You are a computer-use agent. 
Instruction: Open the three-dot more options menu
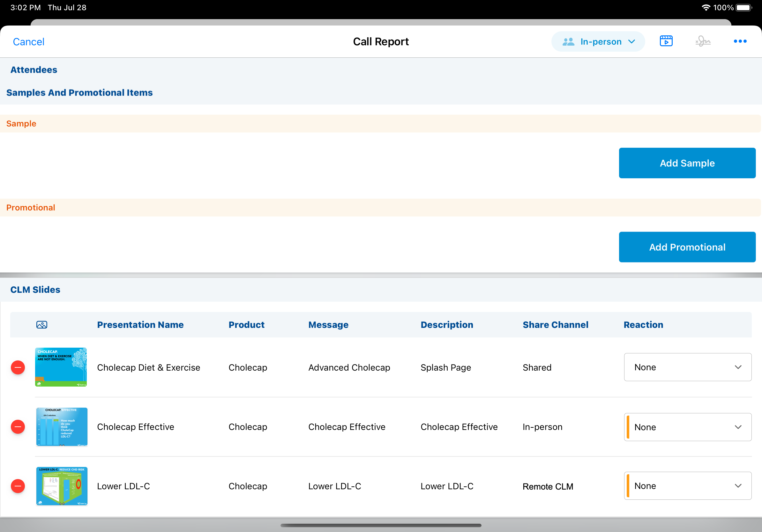pos(740,41)
